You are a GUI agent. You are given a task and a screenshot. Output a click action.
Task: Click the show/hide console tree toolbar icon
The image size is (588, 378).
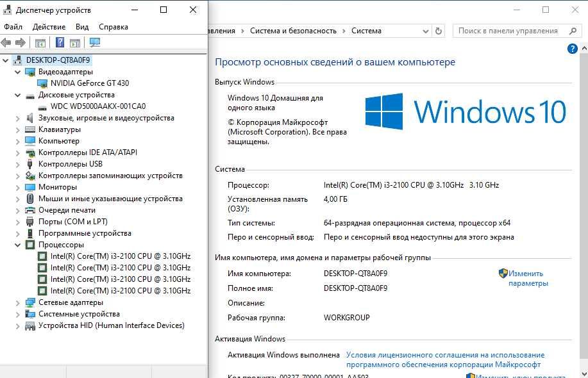pos(40,43)
